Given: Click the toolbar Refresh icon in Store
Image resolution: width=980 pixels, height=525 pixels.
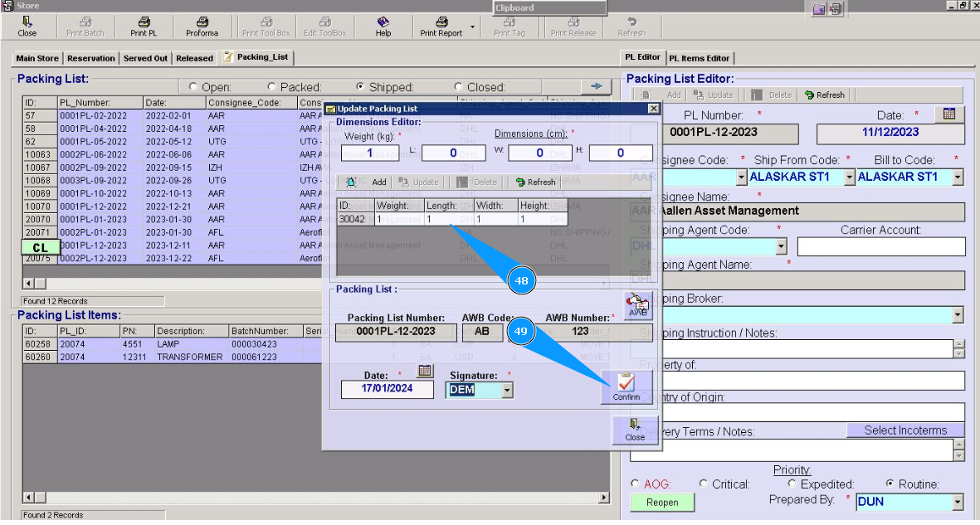Looking at the screenshot, I should [x=631, y=27].
